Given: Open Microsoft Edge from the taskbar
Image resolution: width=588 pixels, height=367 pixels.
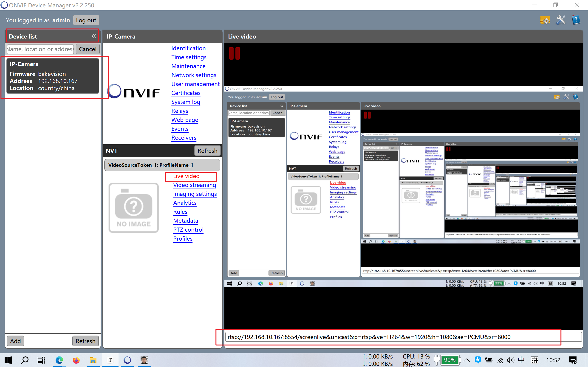Looking at the screenshot, I should (x=59, y=360).
